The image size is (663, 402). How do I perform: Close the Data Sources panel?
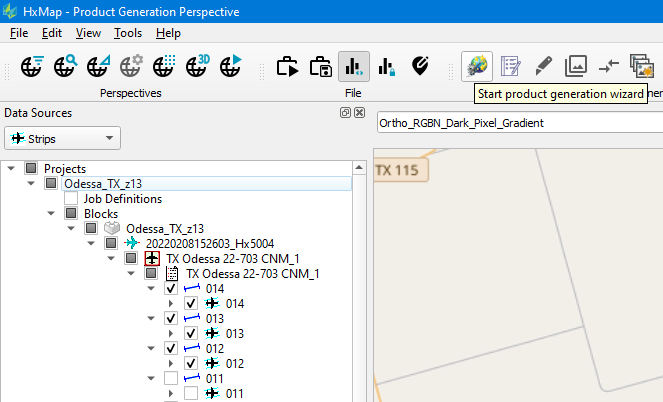[359, 113]
